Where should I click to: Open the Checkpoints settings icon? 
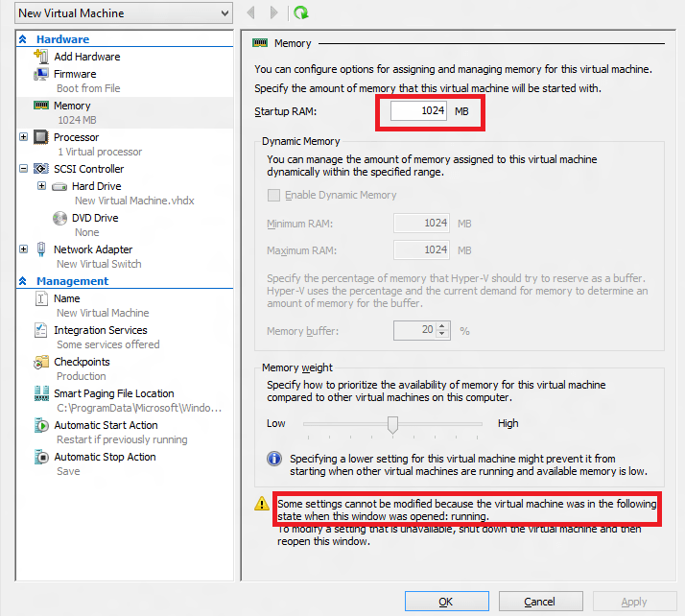pos(41,362)
